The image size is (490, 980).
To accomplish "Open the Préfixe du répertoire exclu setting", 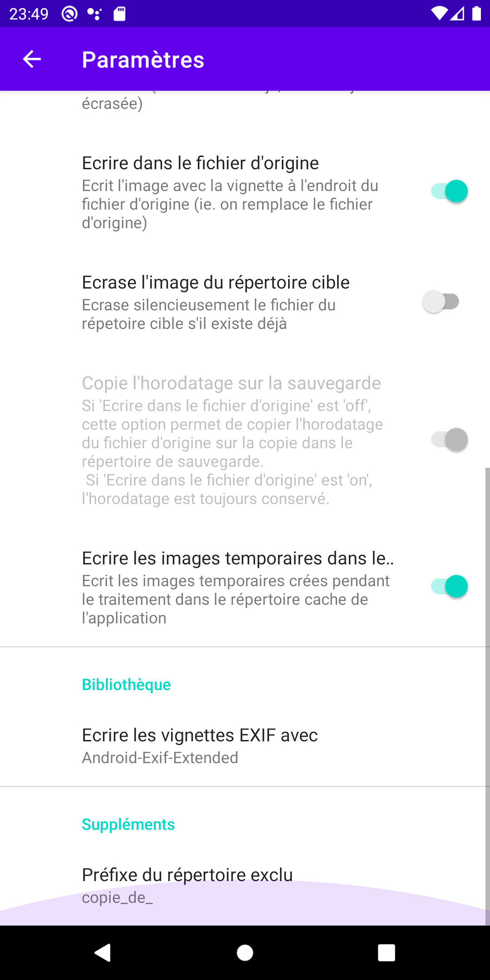I will 187,885.
